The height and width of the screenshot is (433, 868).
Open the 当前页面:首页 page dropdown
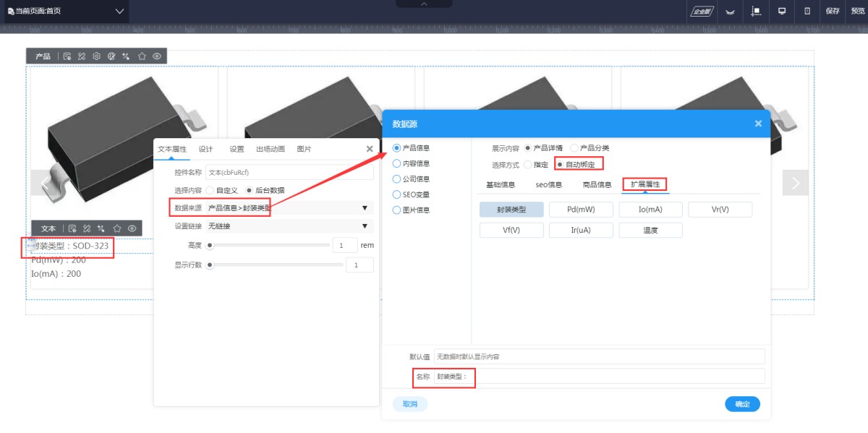pyautogui.click(x=67, y=11)
